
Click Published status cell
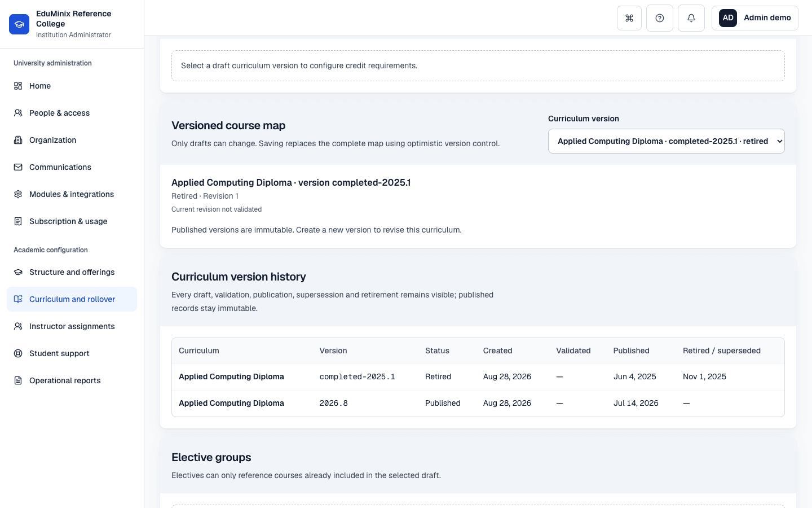[443, 403]
